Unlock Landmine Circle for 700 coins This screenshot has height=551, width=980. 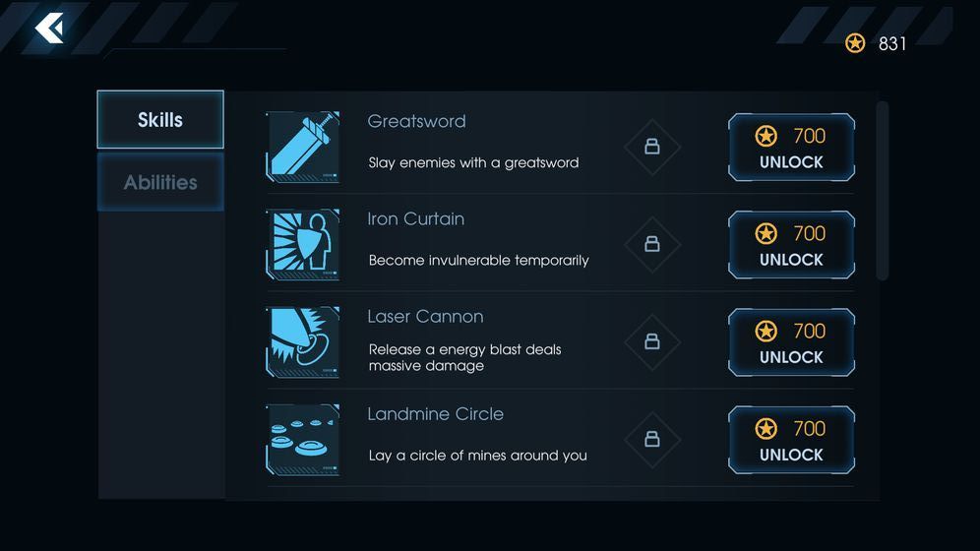tap(791, 440)
